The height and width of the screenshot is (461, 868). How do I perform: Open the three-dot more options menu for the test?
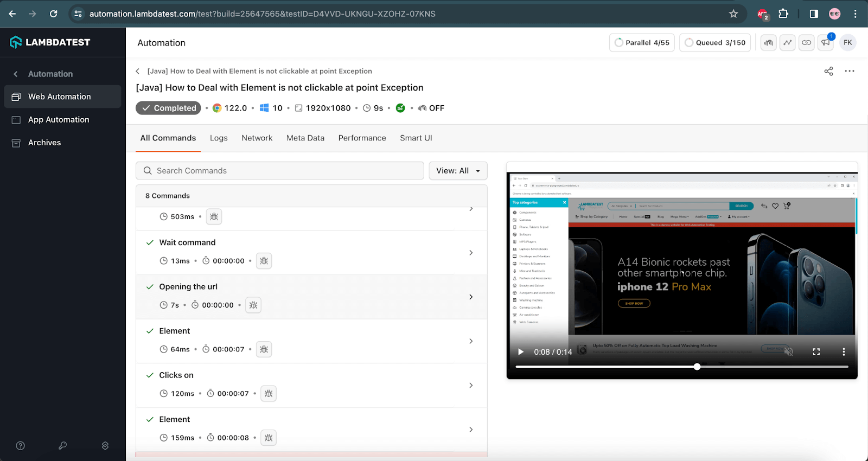coord(850,71)
